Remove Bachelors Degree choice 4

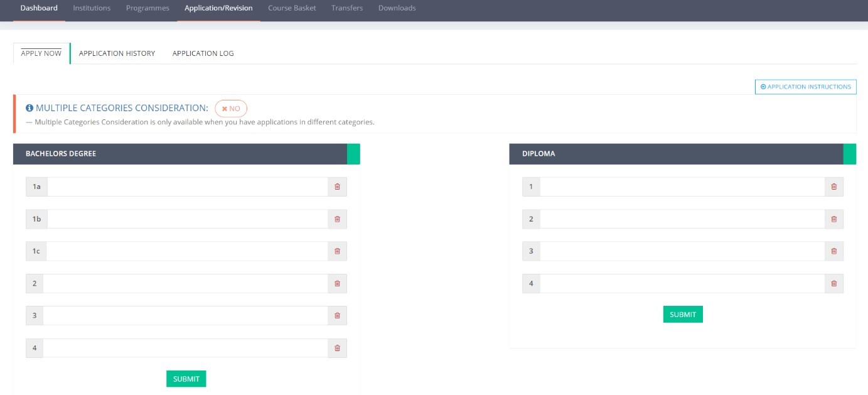[337, 347]
